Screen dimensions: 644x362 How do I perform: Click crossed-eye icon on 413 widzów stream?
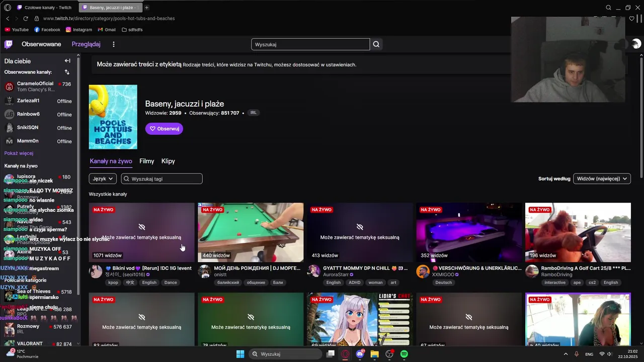[360, 227]
